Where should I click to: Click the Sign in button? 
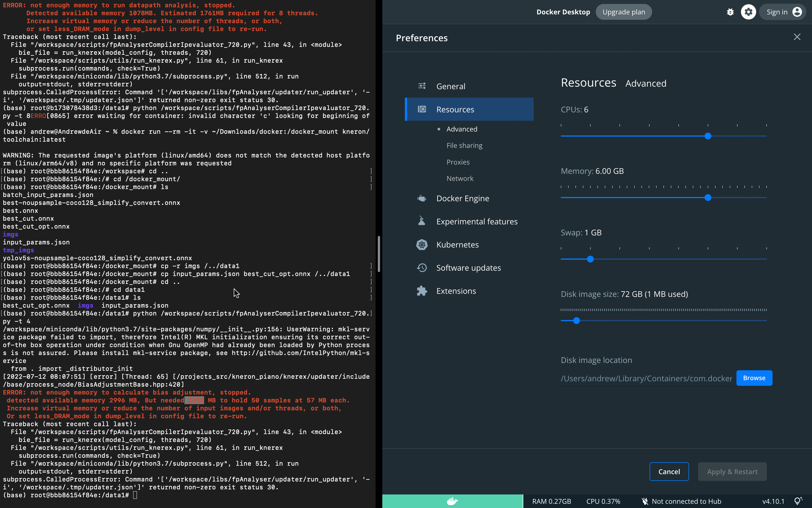782,12
